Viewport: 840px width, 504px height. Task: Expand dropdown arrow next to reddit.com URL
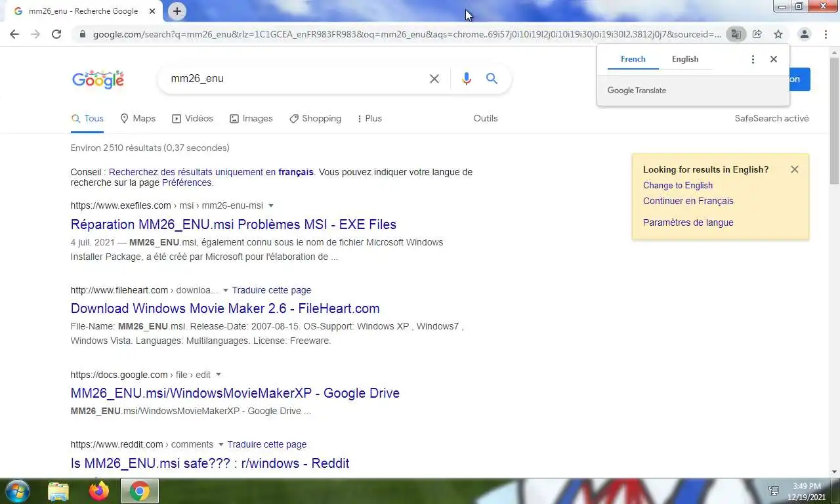[x=221, y=445]
